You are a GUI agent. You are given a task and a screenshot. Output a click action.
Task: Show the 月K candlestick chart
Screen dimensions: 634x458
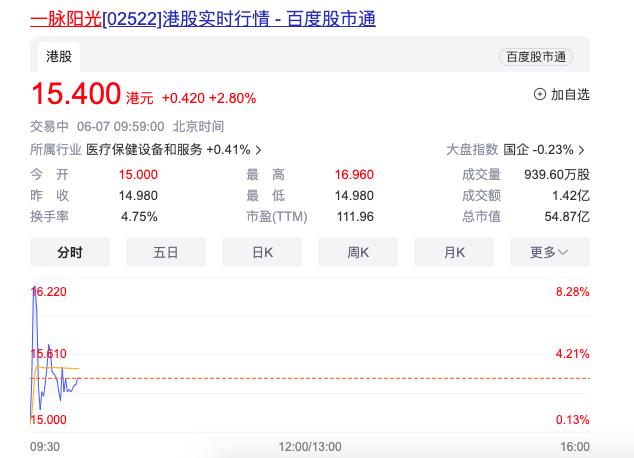coord(454,252)
